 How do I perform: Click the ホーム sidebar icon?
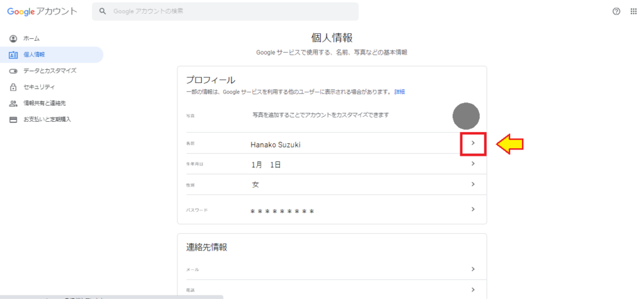point(13,38)
